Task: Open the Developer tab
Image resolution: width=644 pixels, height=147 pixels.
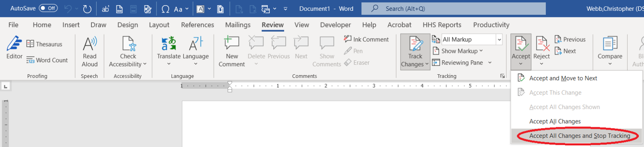Action: coord(336,25)
